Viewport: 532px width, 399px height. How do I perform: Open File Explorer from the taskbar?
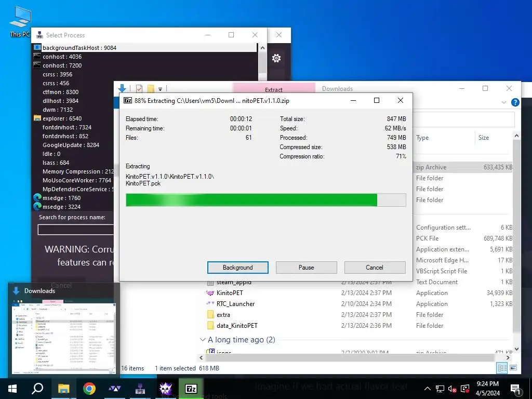[63, 389]
